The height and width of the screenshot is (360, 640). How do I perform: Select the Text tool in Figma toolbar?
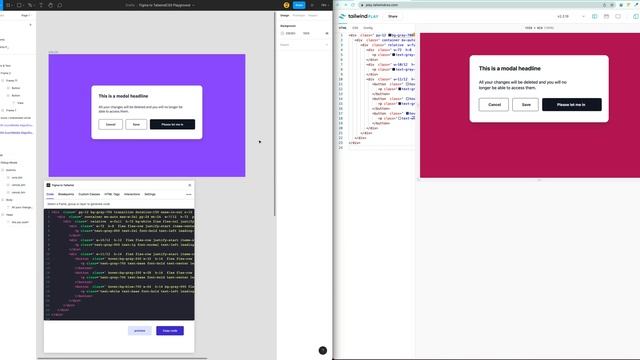41,5
